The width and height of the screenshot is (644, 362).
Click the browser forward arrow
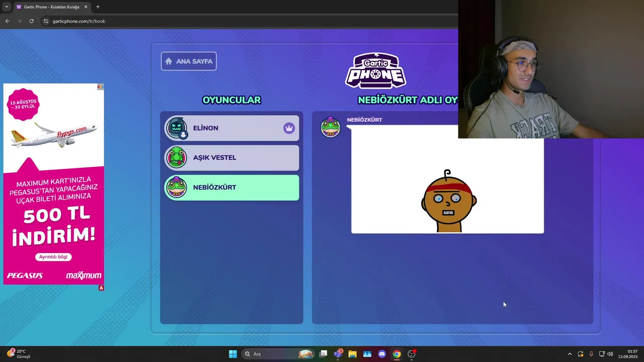[x=19, y=21]
